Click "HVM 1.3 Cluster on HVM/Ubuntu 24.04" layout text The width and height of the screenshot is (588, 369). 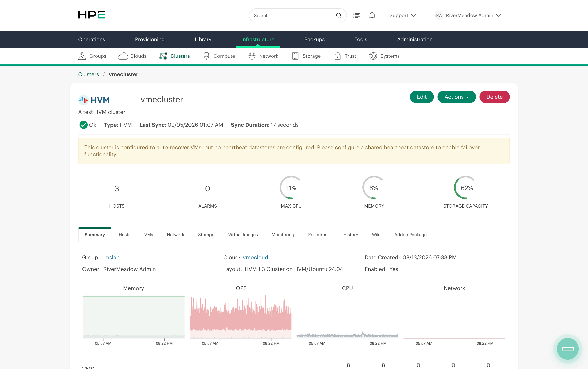coord(294,269)
